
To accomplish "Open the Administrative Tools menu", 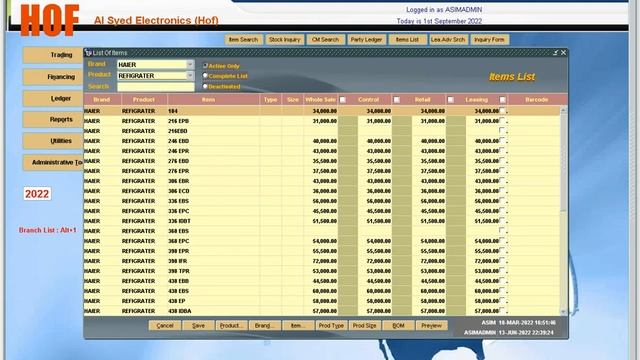I will tap(53, 162).
